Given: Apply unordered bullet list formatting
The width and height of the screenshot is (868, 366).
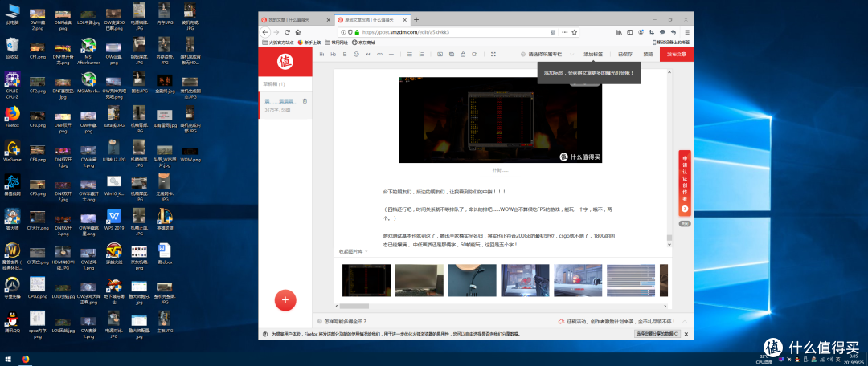Looking at the screenshot, I should pyautogui.click(x=410, y=55).
